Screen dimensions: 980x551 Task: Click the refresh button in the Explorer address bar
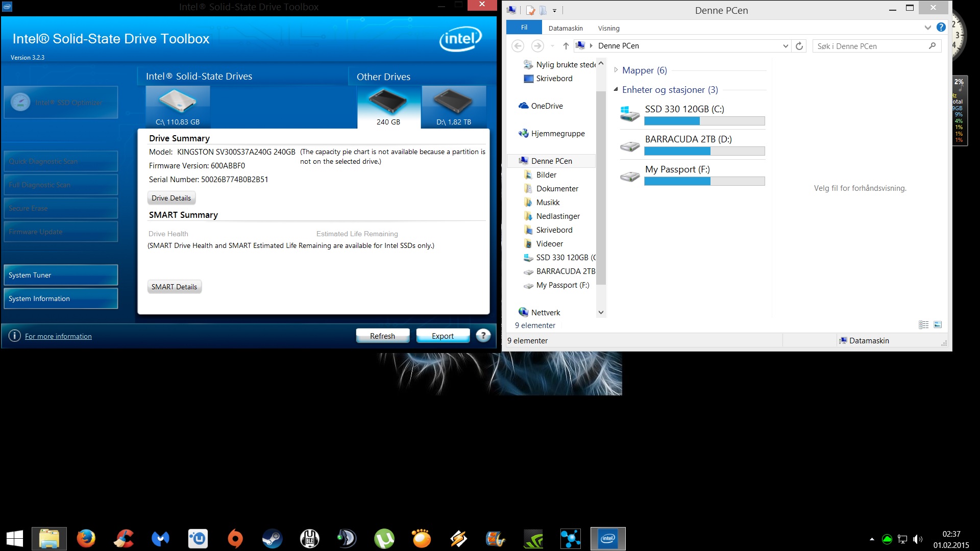coord(799,46)
